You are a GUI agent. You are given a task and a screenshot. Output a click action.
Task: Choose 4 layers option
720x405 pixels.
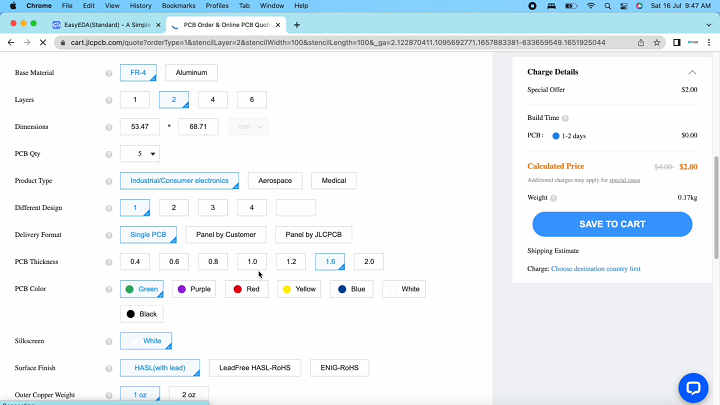[213, 100]
